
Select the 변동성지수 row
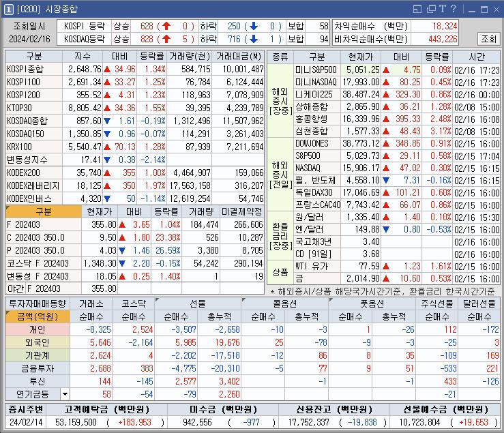coord(134,160)
